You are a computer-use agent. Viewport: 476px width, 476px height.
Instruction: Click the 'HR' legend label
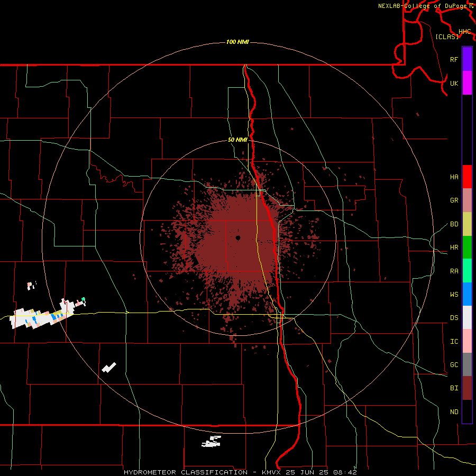point(454,248)
